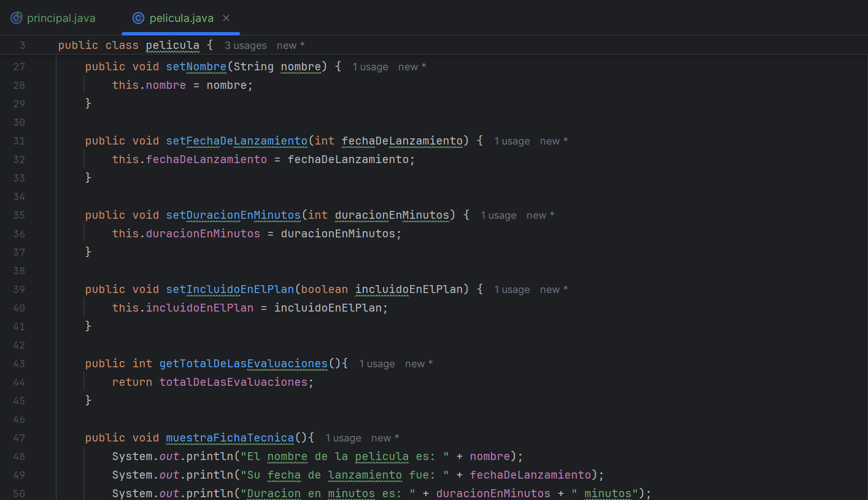The image size is (868, 500).
Task: Click line number 39 in the gutter
Action: click(x=19, y=290)
